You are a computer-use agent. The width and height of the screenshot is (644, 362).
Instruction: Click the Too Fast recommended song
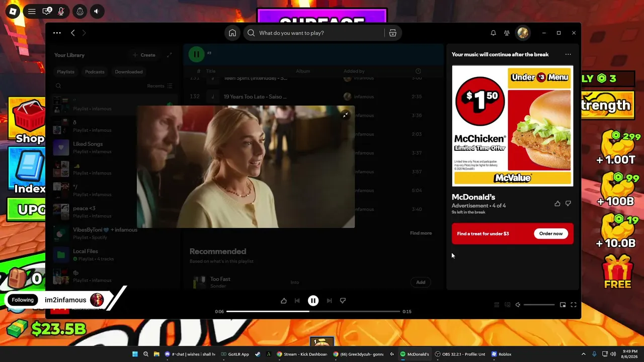(220, 279)
